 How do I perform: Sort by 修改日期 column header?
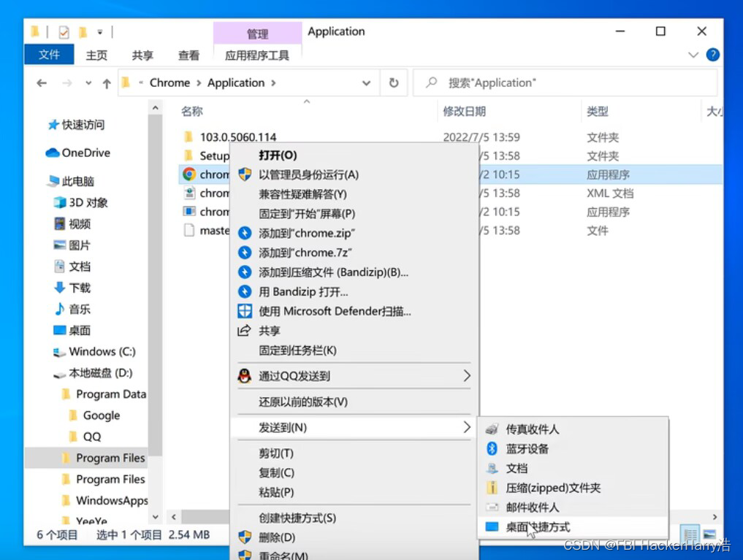(x=465, y=111)
